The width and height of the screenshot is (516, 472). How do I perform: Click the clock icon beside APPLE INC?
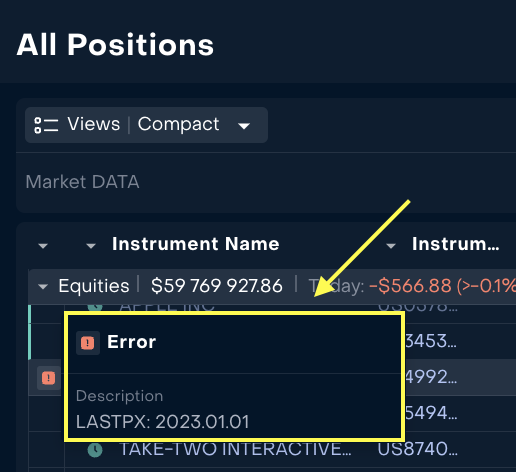(95, 307)
